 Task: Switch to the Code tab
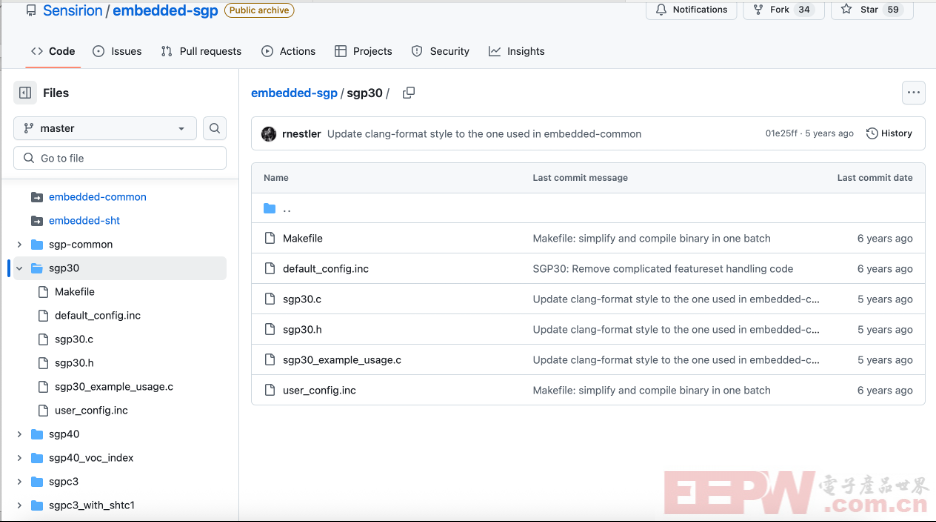click(x=53, y=51)
